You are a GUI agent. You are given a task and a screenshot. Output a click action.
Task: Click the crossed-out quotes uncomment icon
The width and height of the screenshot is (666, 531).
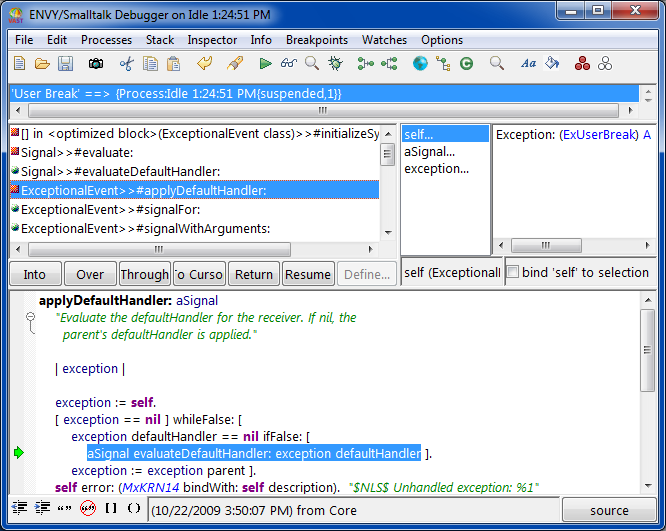[87, 509]
